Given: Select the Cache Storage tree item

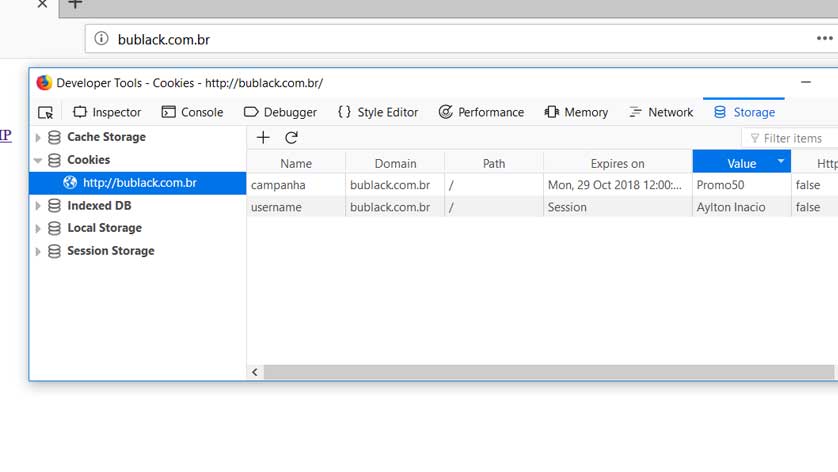Looking at the screenshot, I should tap(106, 137).
